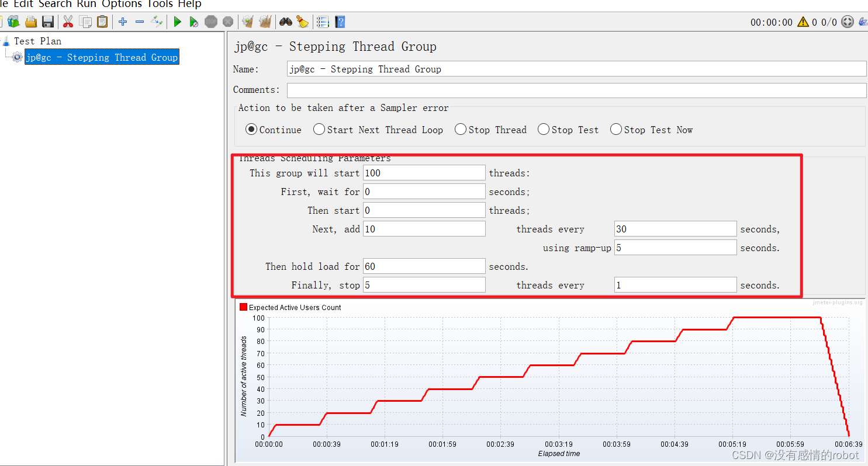The width and height of the screenshot is (868, 466).
Task: Click 'using ramp-up' seconds field
Action: 676,248
